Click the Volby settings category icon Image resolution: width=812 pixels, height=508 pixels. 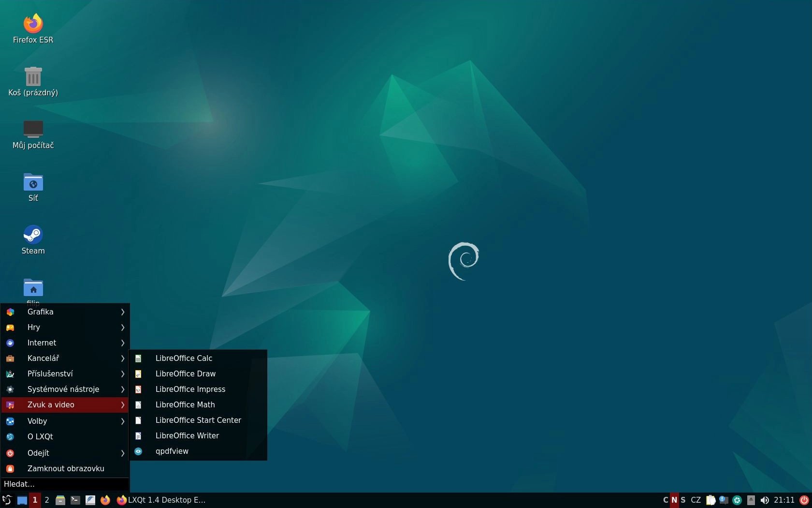[x=10, y=421]
